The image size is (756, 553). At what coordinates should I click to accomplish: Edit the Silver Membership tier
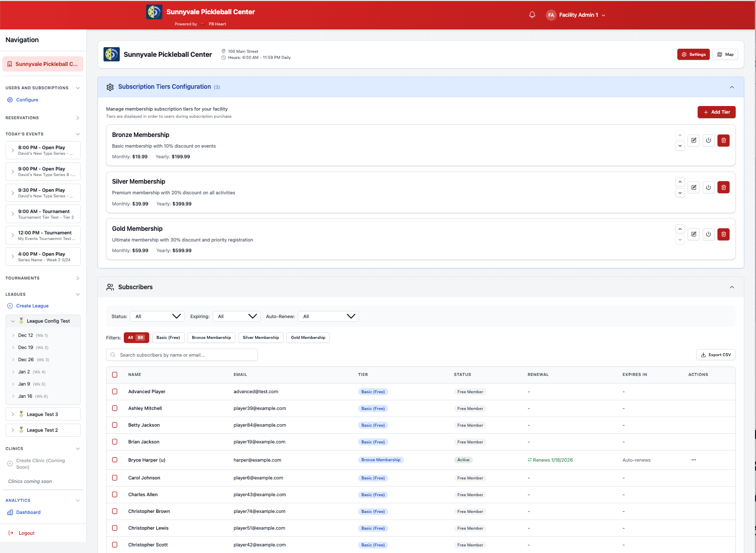coord(694,187)
